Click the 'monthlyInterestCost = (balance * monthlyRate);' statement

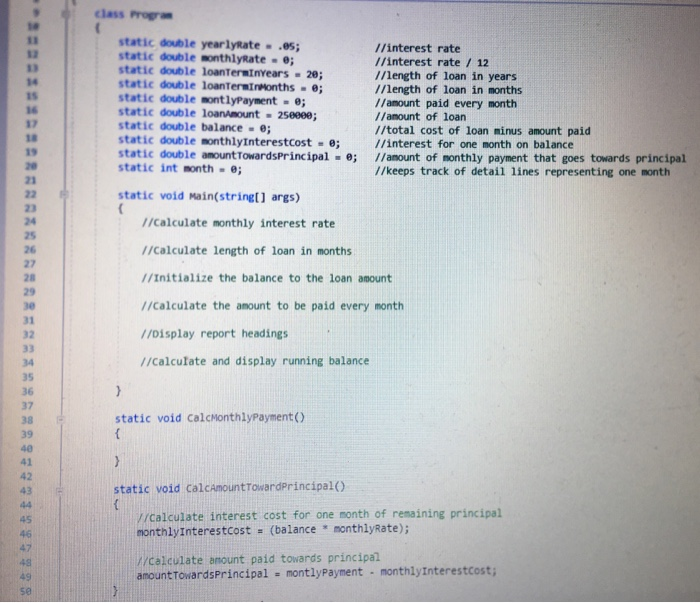click(x=273, y=530)
